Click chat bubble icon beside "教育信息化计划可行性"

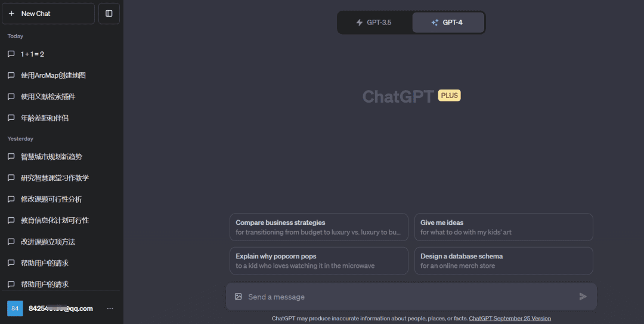coord(11,220)
